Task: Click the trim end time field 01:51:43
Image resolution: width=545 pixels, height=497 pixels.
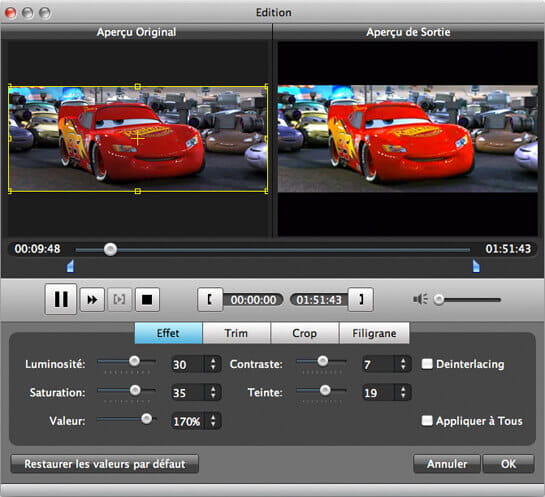Action: 319,300
